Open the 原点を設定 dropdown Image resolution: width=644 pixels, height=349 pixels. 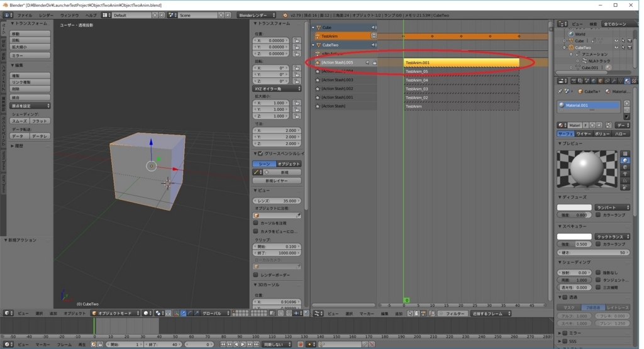click(30, 106)
